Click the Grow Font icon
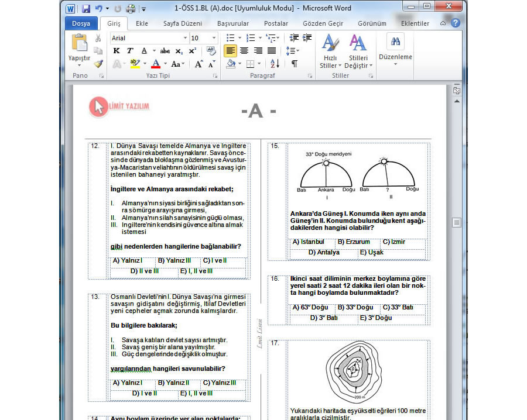Screen dimensions: 527x420 tap(199, 64)
